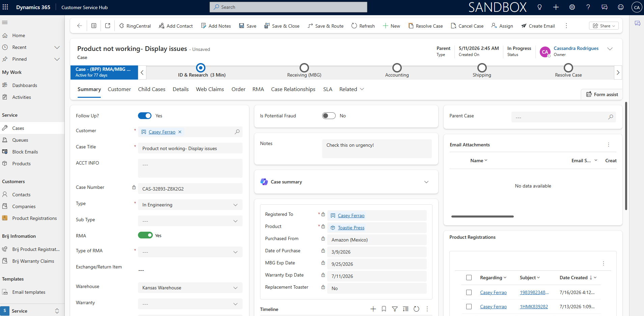Remove Casey Ferrao from Customer field
This screenshot has height=316, width=644.
coord(180,132)
